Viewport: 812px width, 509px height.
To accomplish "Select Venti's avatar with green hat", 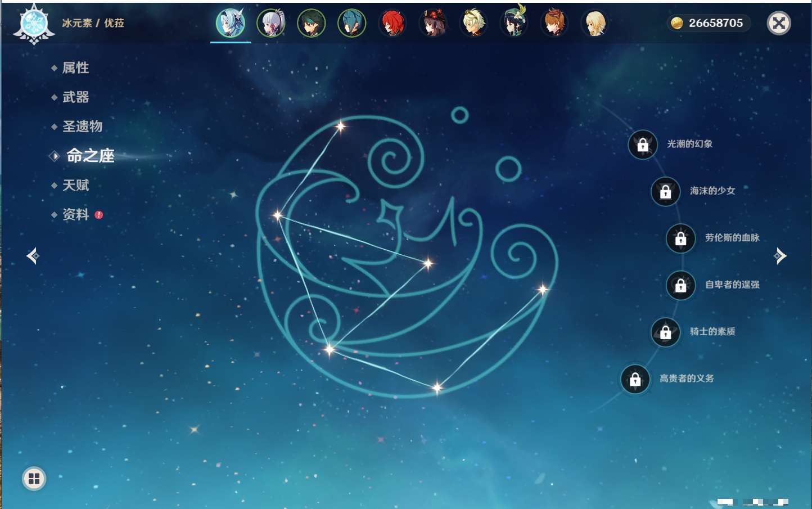I will point(514,24).
